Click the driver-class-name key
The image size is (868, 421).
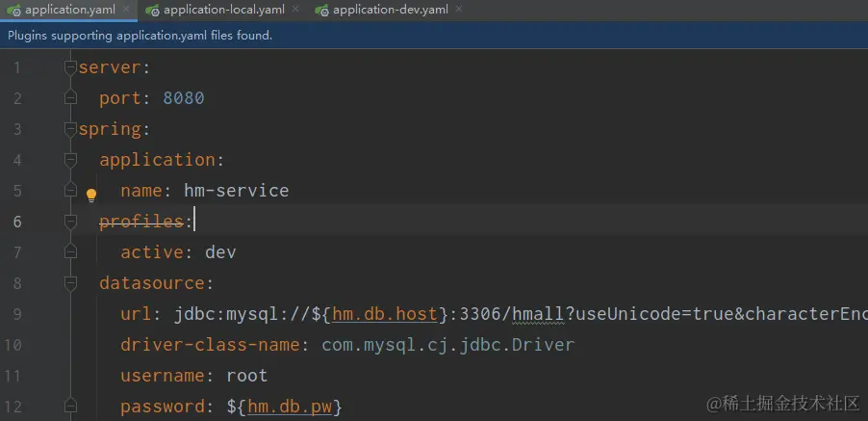(211, 345)
